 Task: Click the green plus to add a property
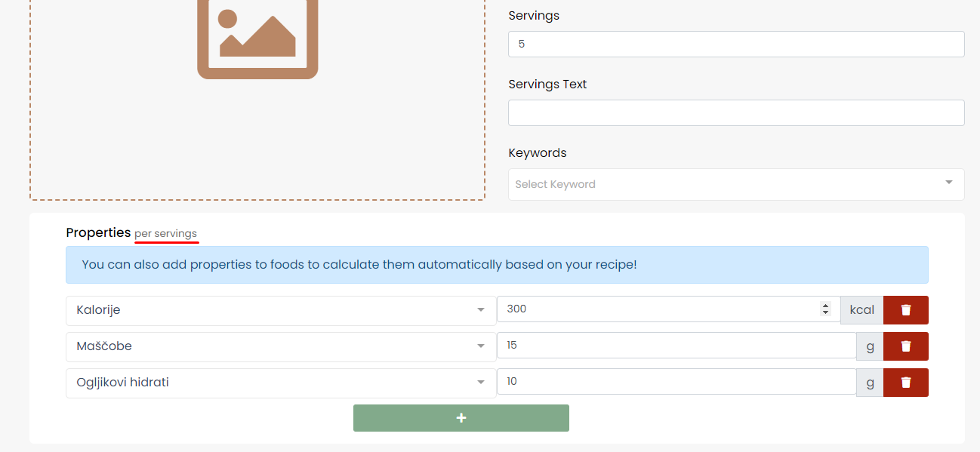[461, 417]
